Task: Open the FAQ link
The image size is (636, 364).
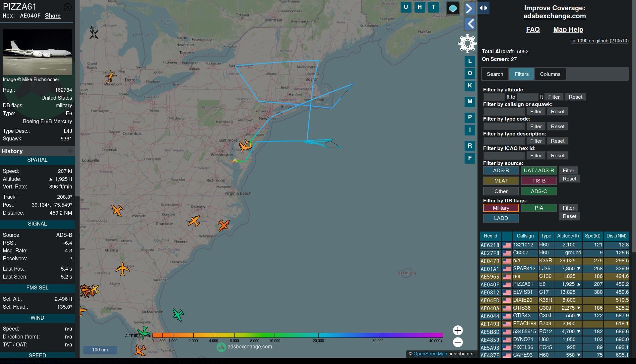Action: coord(533,29)
